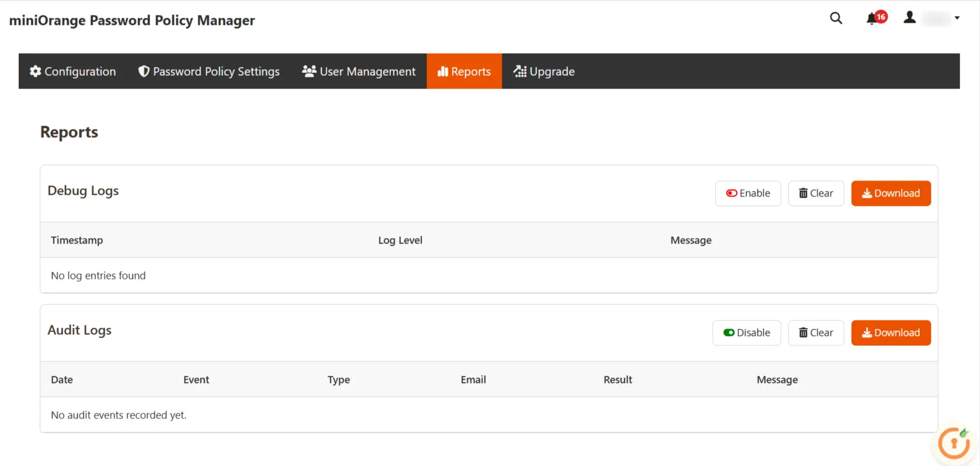Click the Log Level column header
This screenshot has height=466, width=980.
[x=400, y=240]
